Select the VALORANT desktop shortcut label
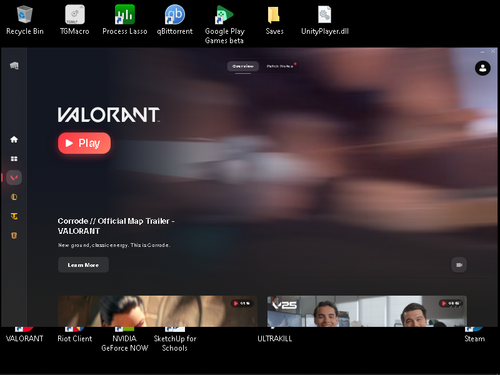Viewport: 500px width, 375px height. click(25, 339)
